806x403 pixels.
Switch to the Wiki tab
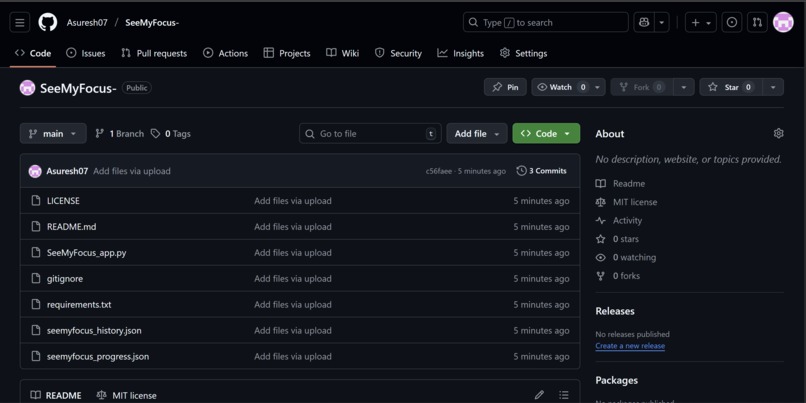(x=342, y=53)
